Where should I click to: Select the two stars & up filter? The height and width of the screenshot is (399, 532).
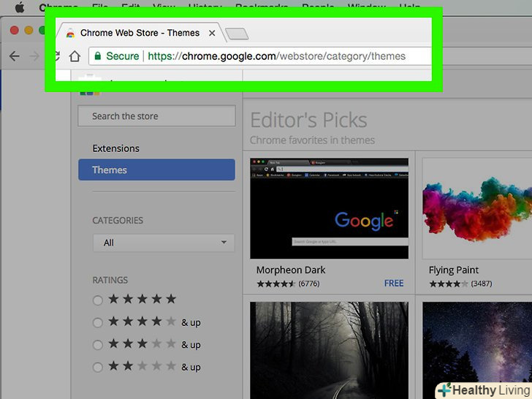point(98,368)
